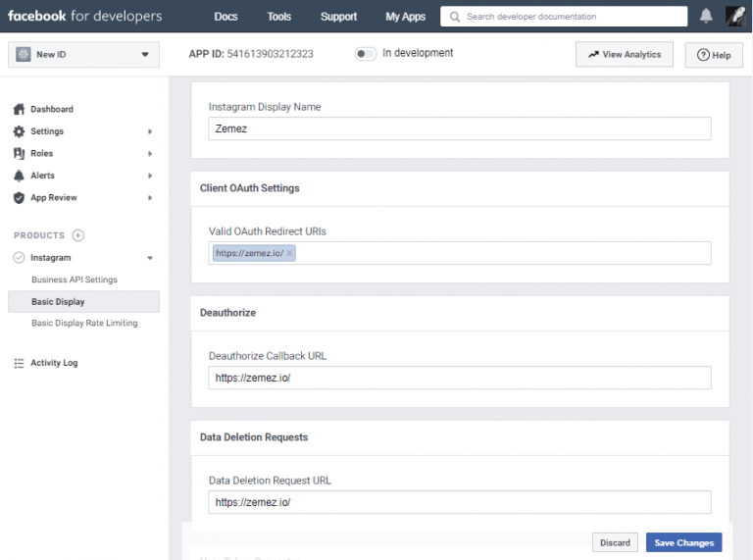Click the notifications bell icon
This screenshot has width=753, height=560.
coord(706,17)
